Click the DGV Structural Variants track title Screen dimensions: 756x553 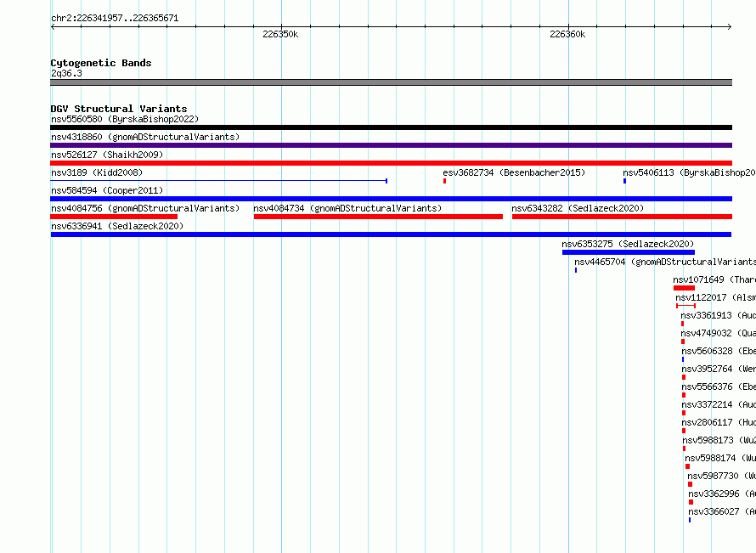(119, 109)
